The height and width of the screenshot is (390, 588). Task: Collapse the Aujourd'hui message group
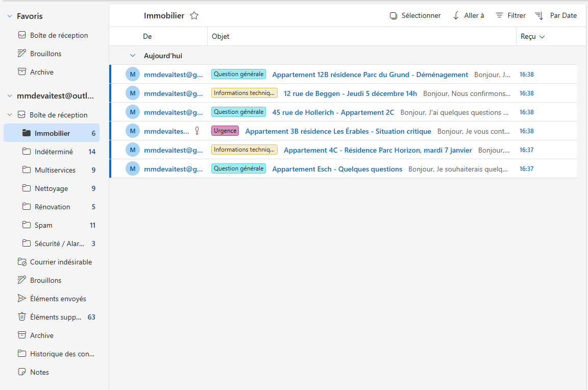133,56
